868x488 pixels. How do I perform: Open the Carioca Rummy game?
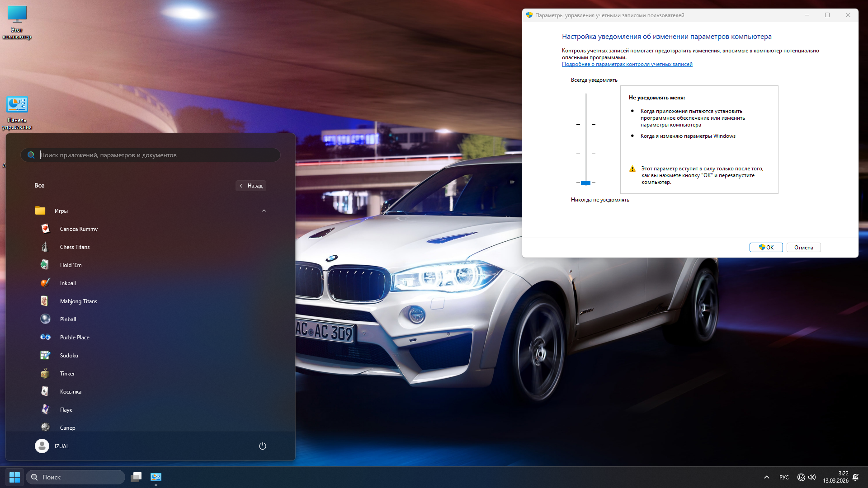78,229
